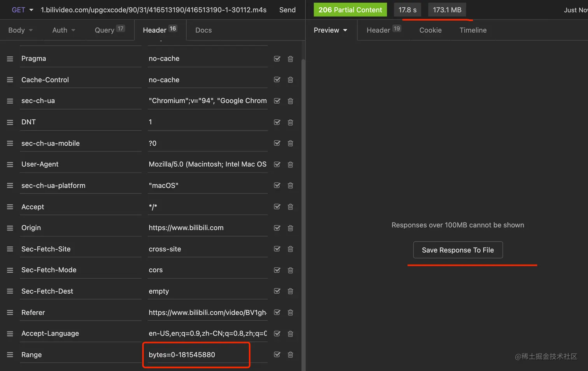The image size is (588, 371).
Task: Disable the Pragma header checkbox
Action: [x=277, y=59]
